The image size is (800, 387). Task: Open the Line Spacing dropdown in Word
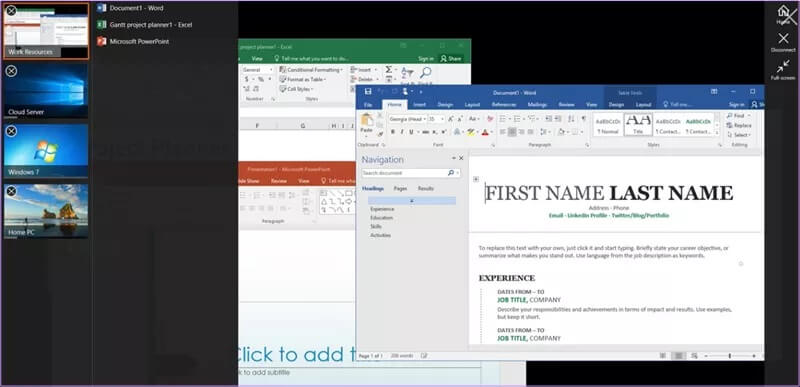tap(545, 132)
